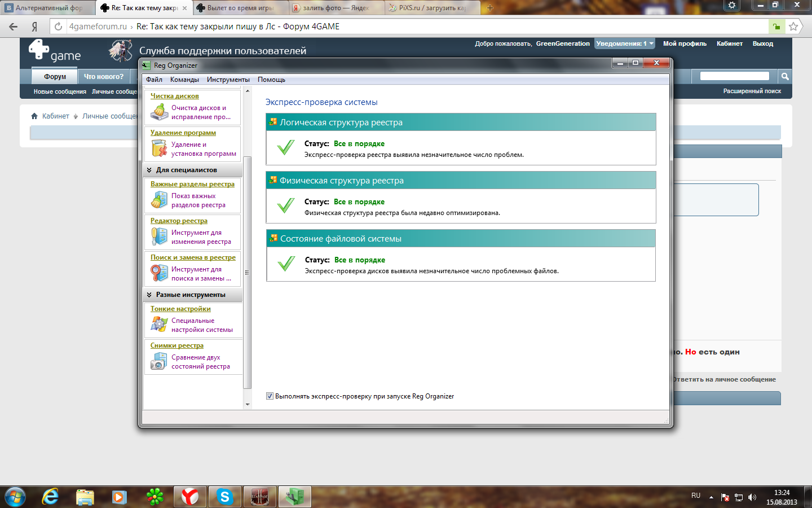
Task: Open browser settings gear icon
Action: tap(731, 5)
